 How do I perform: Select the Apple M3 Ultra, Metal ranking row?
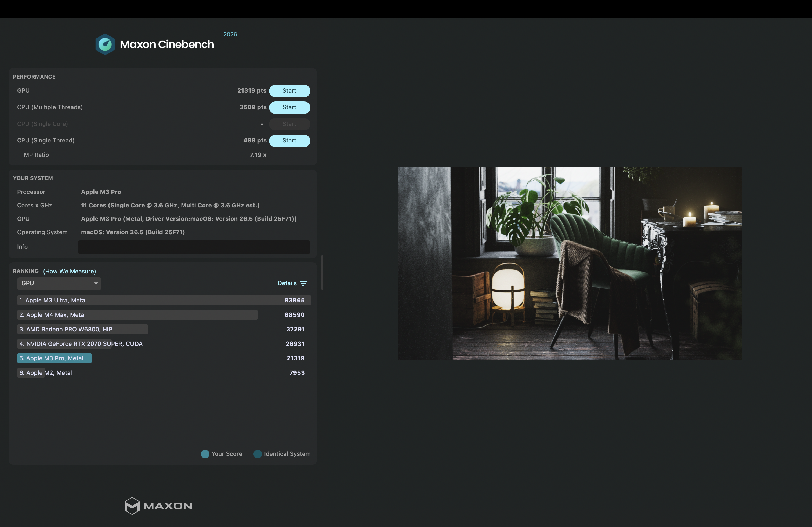[164, 300]
